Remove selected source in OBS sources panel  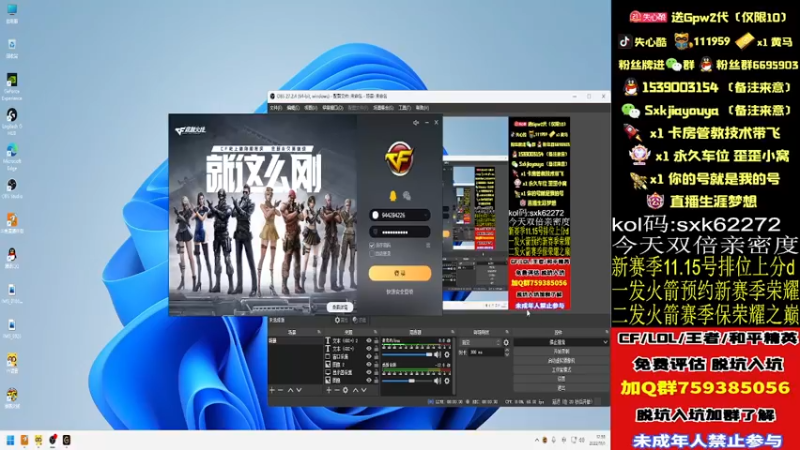click(337, 390)
